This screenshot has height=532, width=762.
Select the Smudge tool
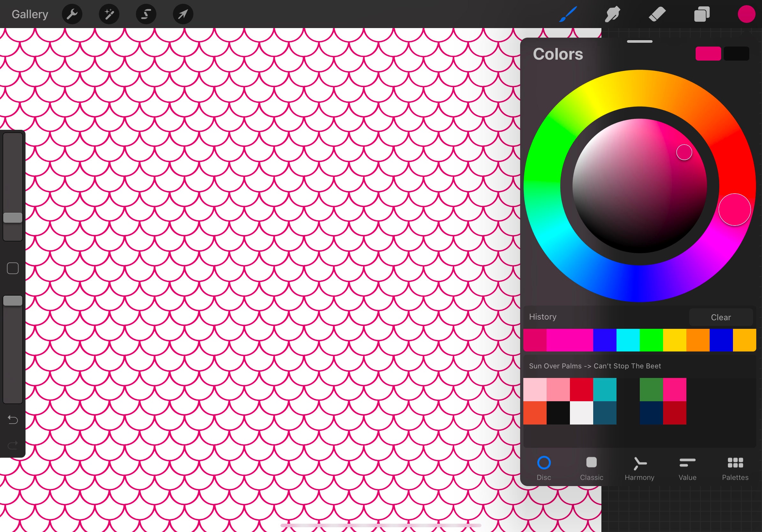[612, 14]
